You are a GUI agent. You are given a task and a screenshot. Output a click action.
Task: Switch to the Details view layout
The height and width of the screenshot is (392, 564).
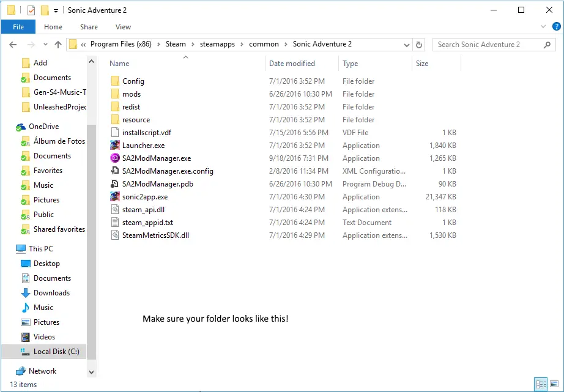[x=541, y=384]
